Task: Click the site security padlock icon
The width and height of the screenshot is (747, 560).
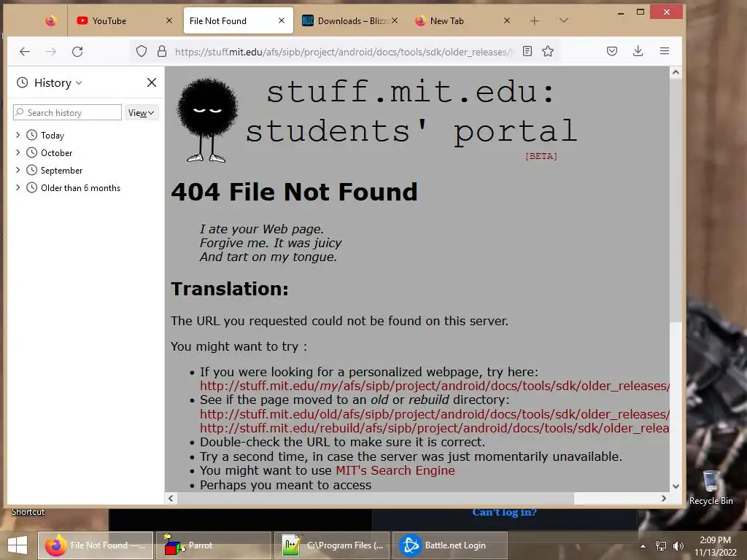Action: tap(162, 51)
